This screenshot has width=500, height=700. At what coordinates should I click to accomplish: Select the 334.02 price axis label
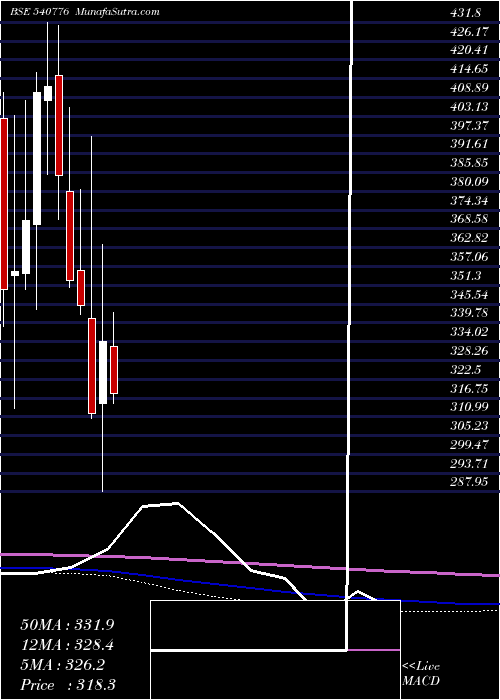(469, 332)
